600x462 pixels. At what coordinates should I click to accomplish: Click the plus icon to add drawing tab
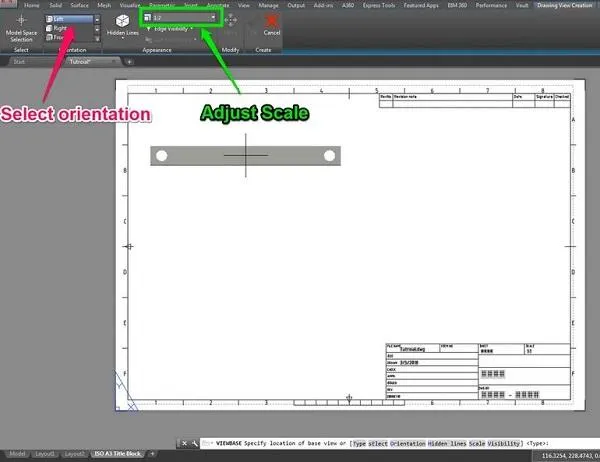[129, 62]
